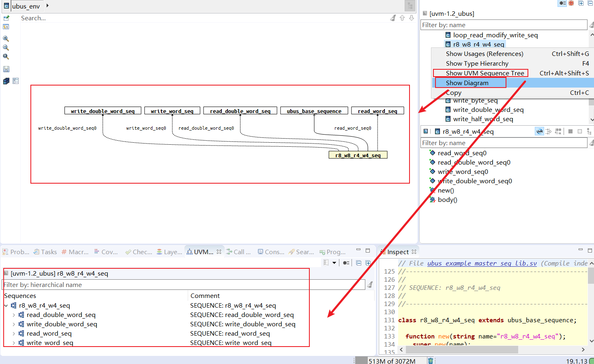
Task: Open the dropdown arrow in UVM view toolbar
Action: click(x=334, y=263)
